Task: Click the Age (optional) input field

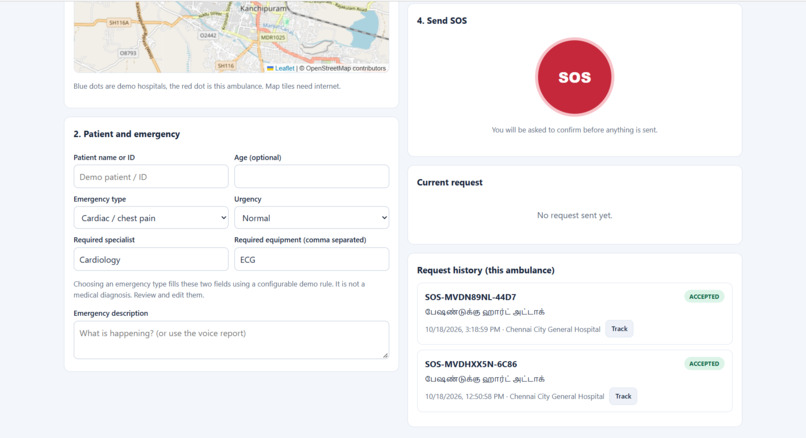Action: [312, 176]
